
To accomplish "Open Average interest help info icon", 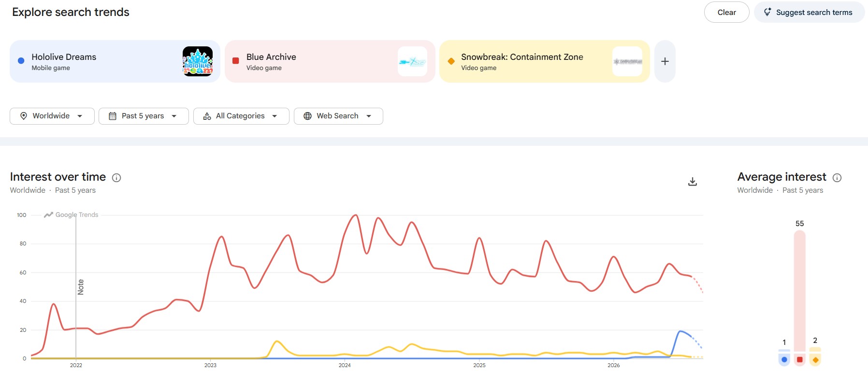I will click(x=837, y=178).
